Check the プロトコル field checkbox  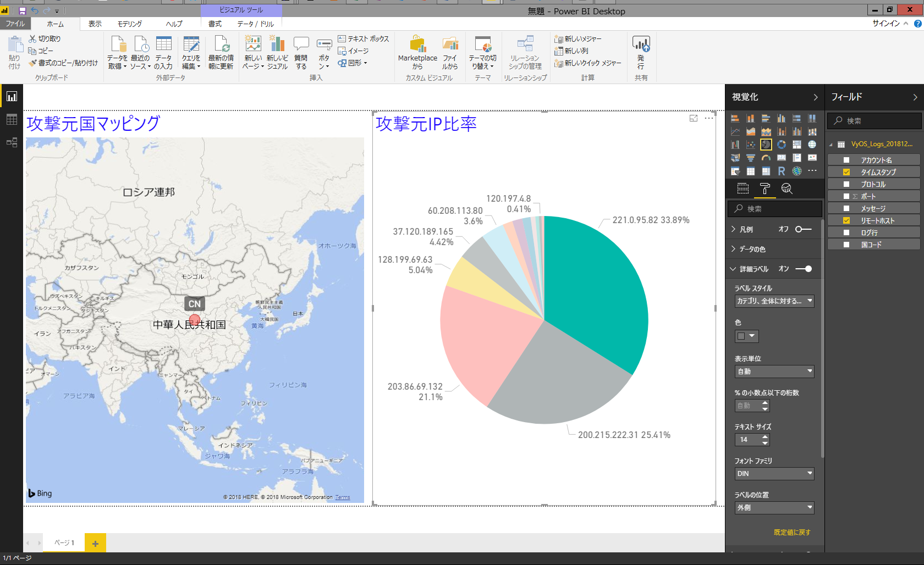(x=846, y=184)
